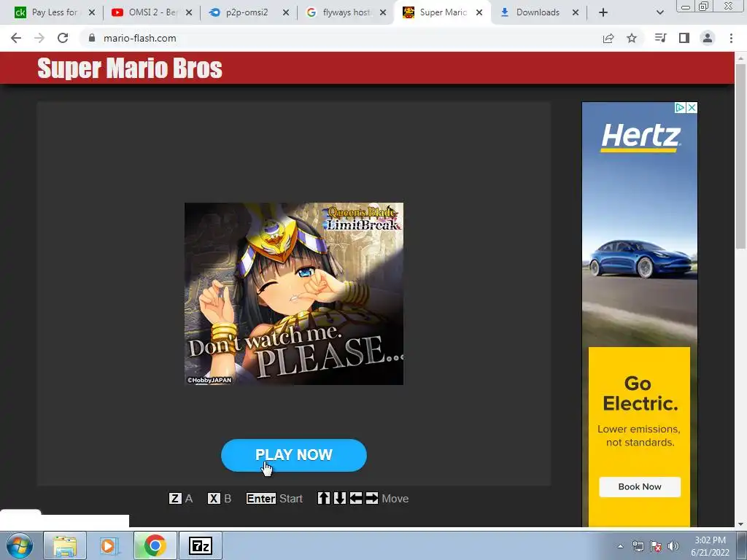The image size is (747, 560).
Task: Toggle the browser side panel icon
Action: (684, 38)
